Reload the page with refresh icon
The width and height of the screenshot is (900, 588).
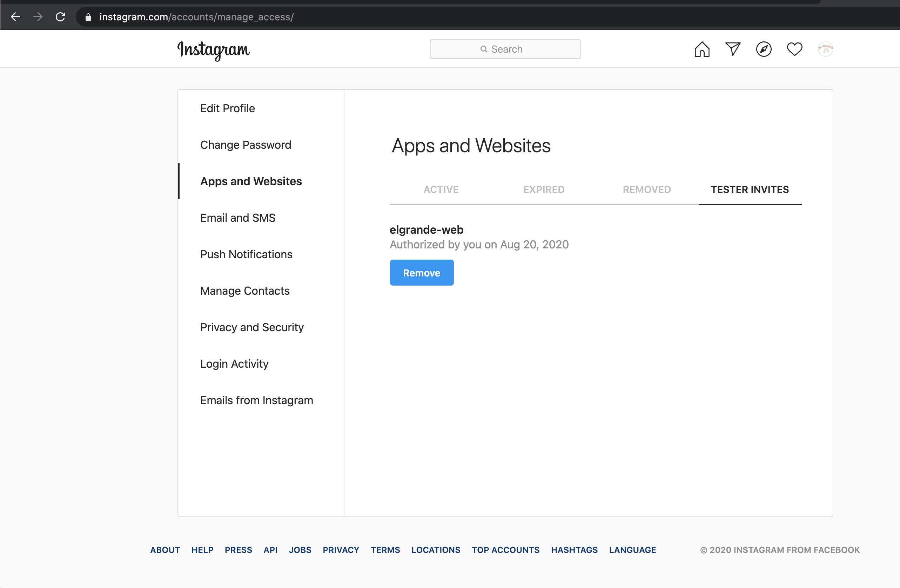[61, 16]
